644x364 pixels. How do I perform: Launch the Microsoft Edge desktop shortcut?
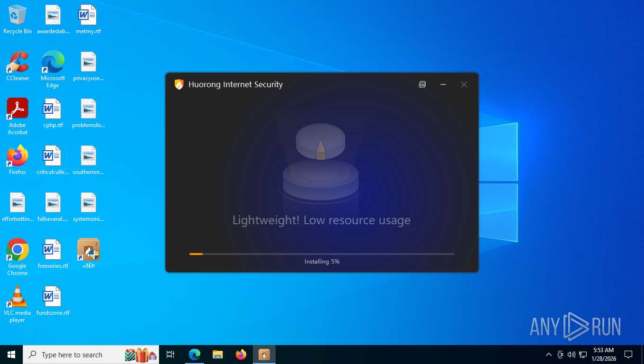click(53, 70)
